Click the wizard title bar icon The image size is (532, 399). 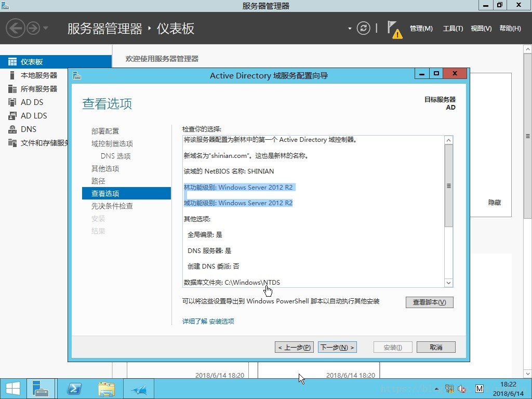[x=77, y=75]
